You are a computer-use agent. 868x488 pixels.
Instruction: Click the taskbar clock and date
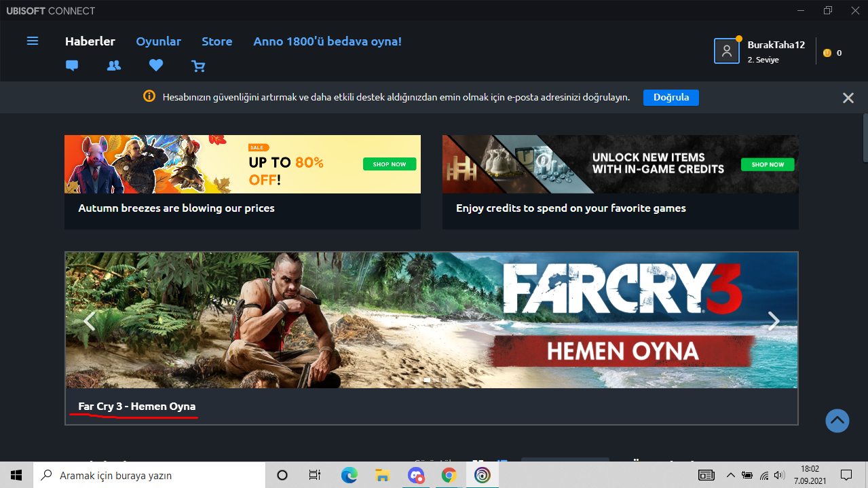click(x=810, y=475)
